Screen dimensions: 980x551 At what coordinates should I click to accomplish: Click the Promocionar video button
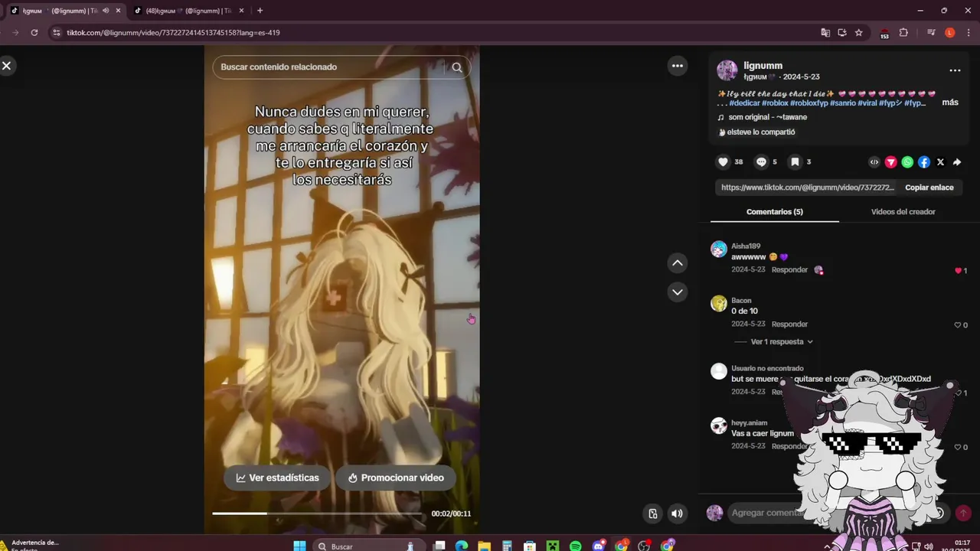click(396, 478)
